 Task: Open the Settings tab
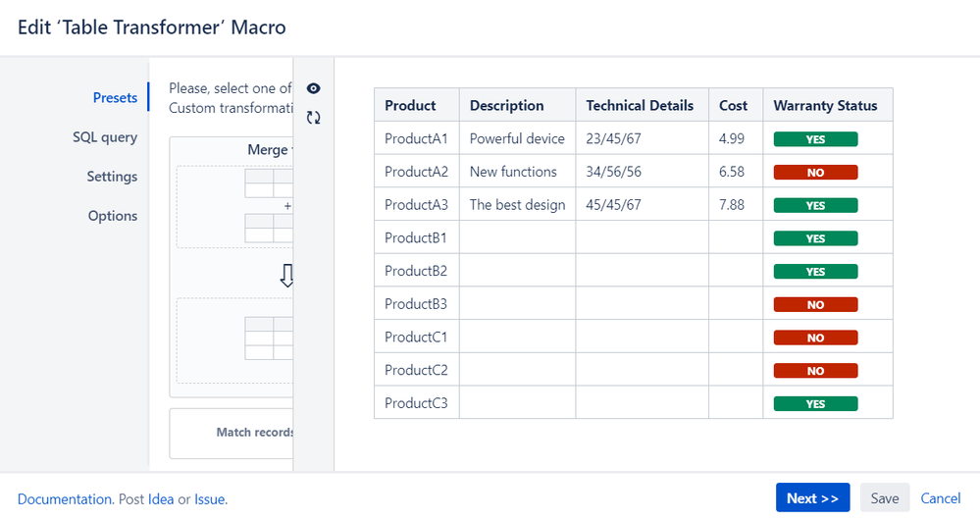pos(112,177)
